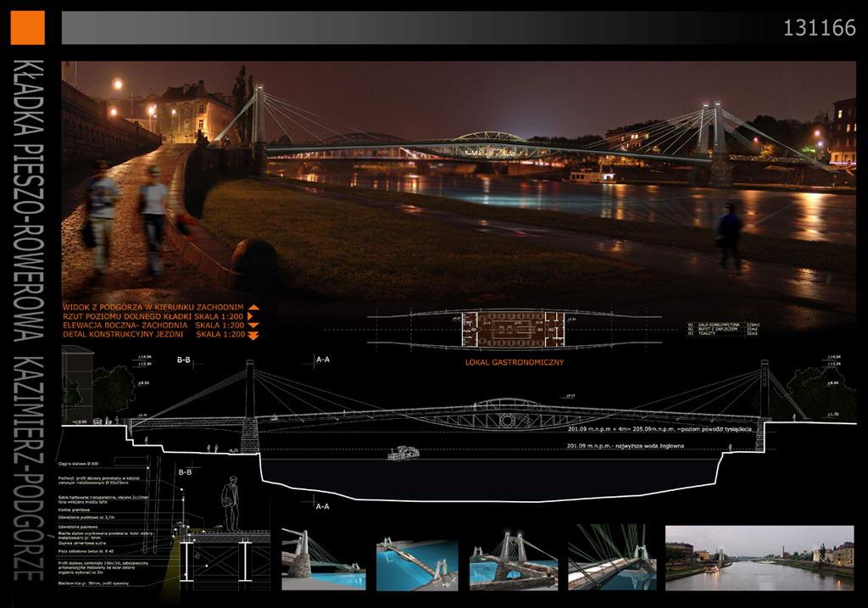
Task: Click the down arrow beside ELEWACJA BOCZNA
Action: pyautogui.click(x=253, y=326)
